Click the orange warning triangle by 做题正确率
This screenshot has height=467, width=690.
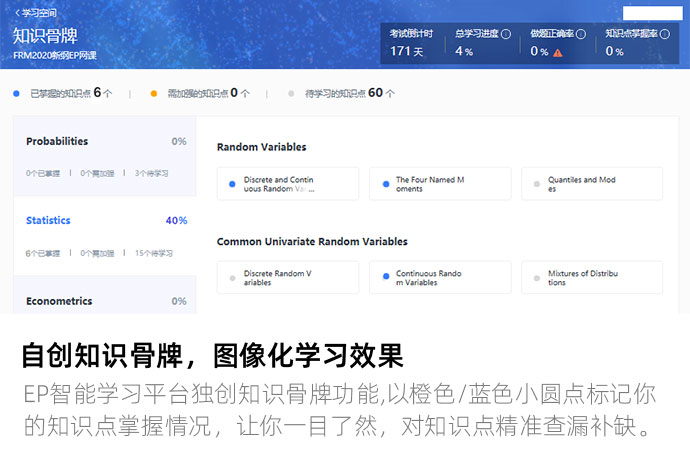coord(558,52)
